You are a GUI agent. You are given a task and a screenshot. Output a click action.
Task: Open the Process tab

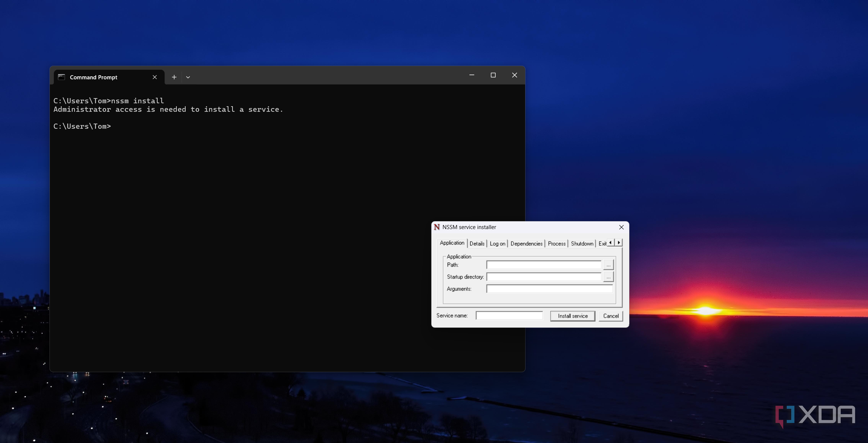tap(557, 243)
